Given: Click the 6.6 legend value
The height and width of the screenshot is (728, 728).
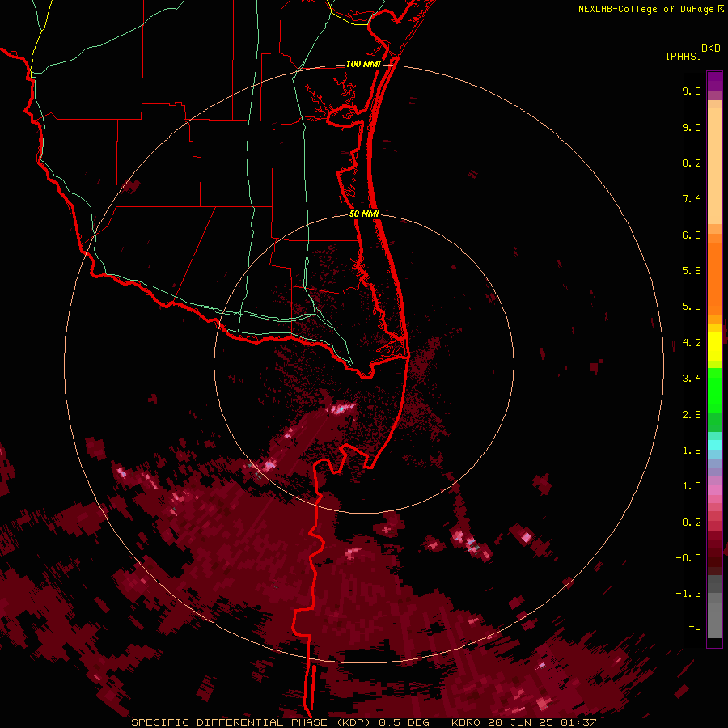Looking at the screenshot, I should pyautogui.click(x=692, y=235).
